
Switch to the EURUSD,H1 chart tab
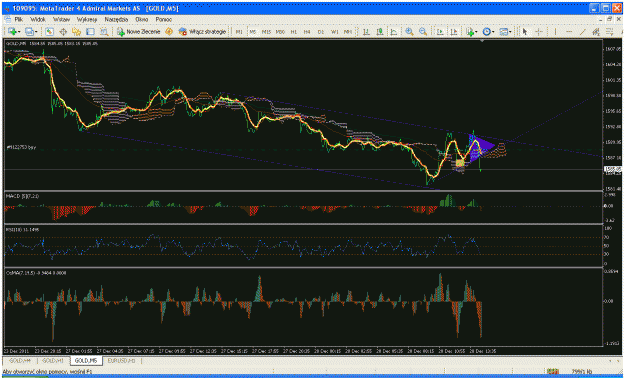[x=121, y=360]
